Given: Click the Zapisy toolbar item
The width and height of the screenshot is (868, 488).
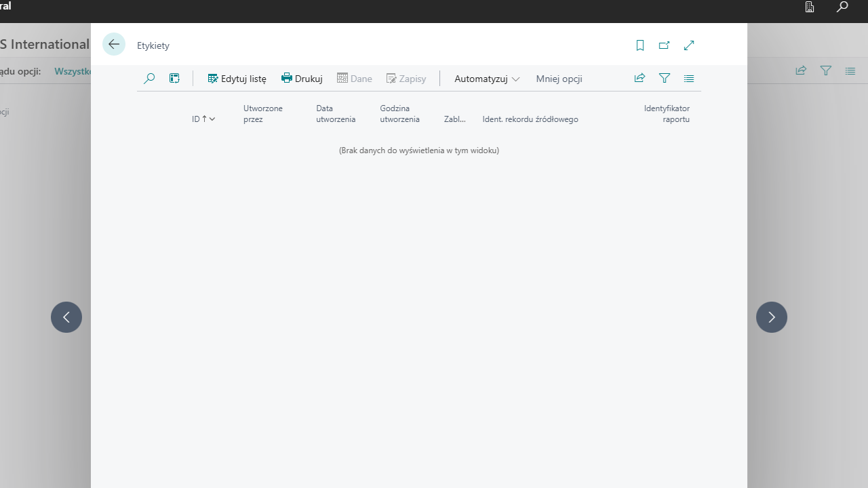Looking at the screenshot, I should pos(406,79).
